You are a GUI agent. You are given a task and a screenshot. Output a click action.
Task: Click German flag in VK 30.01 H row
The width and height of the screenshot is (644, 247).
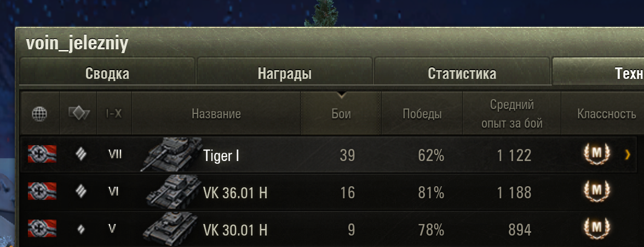42,228
